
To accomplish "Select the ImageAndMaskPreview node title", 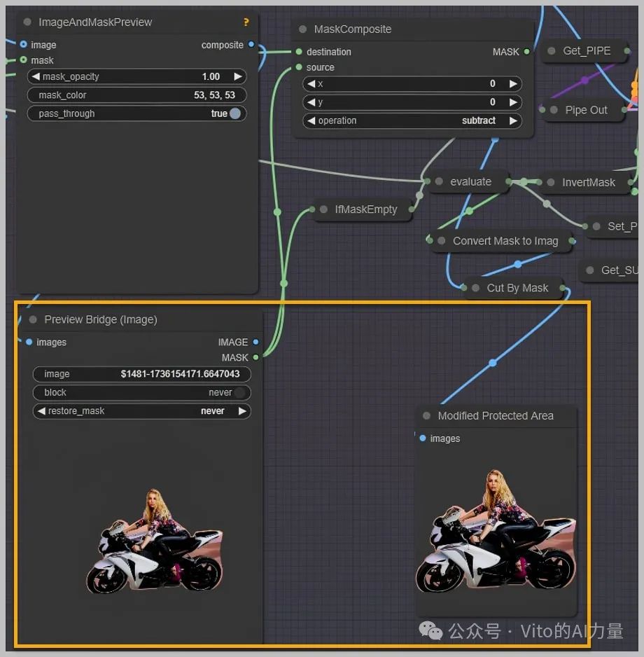I will tap(95, 22).
